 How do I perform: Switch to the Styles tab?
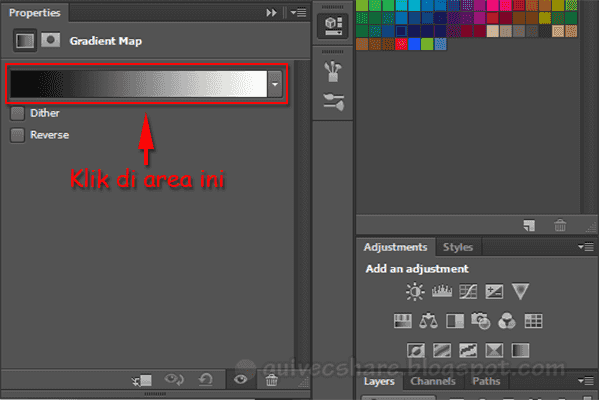[x=458, y=247]
